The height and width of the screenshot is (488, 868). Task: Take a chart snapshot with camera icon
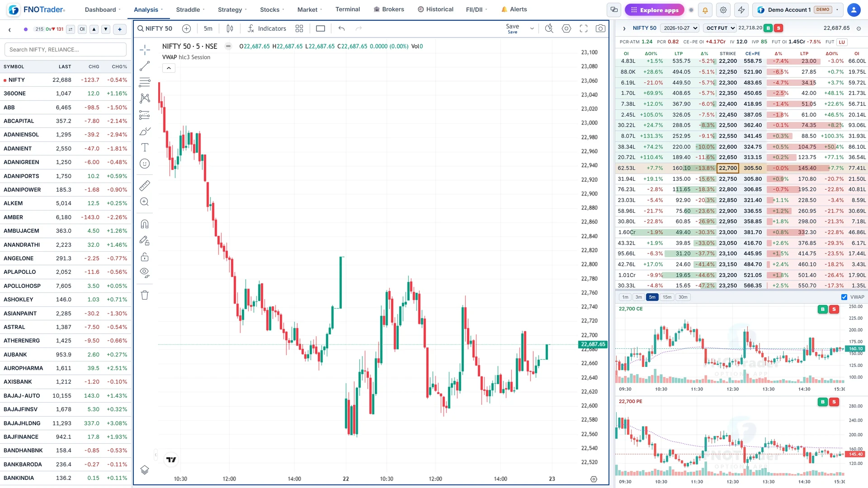pyautogui.click(x=600, y=28)
